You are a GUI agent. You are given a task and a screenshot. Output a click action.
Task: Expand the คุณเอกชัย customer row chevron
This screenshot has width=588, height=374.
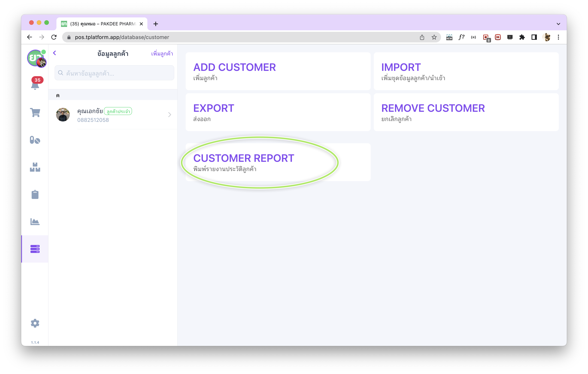(x=170, y=115)
